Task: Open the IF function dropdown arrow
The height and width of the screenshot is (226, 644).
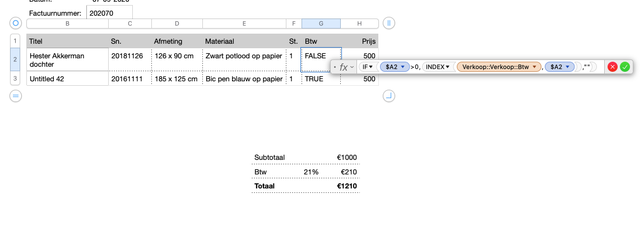Action: [371, 67]
